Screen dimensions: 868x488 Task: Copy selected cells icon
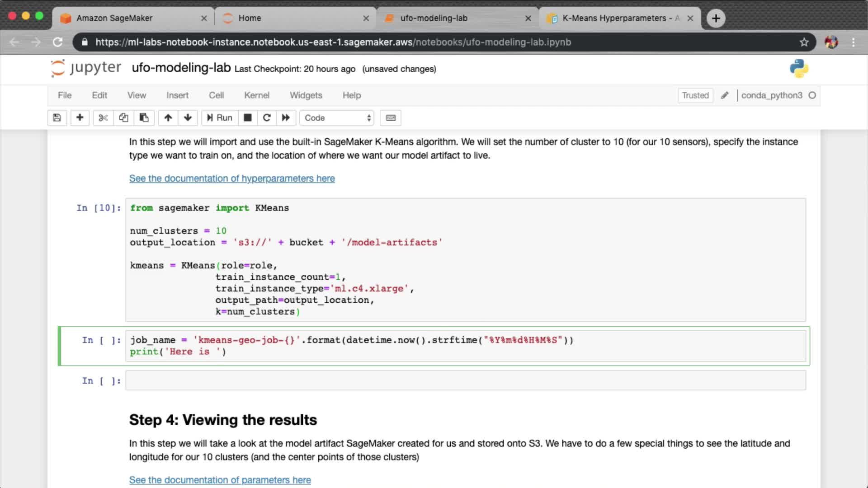123,118
